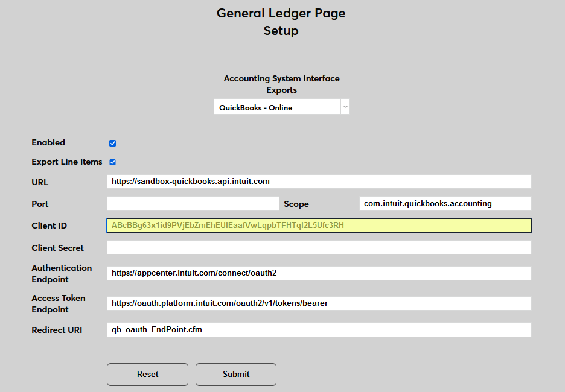Select the Scope field text

click(444, 203)
